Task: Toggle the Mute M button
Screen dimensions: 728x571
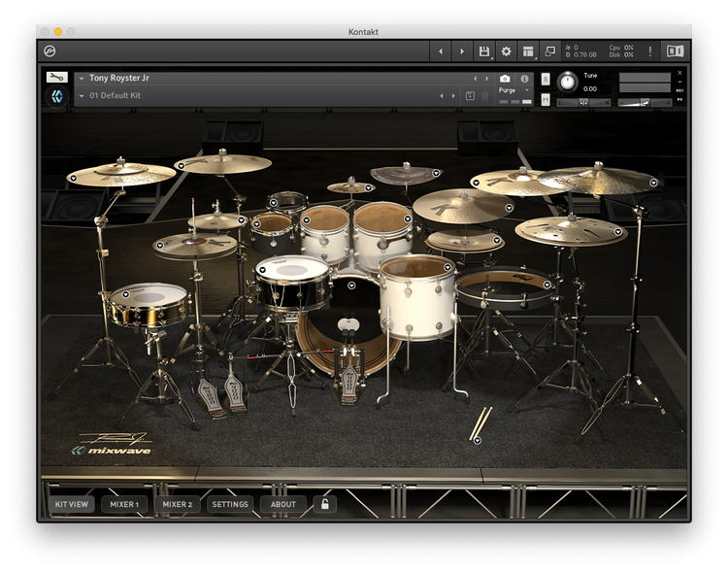Action: (x=546, y=99)
